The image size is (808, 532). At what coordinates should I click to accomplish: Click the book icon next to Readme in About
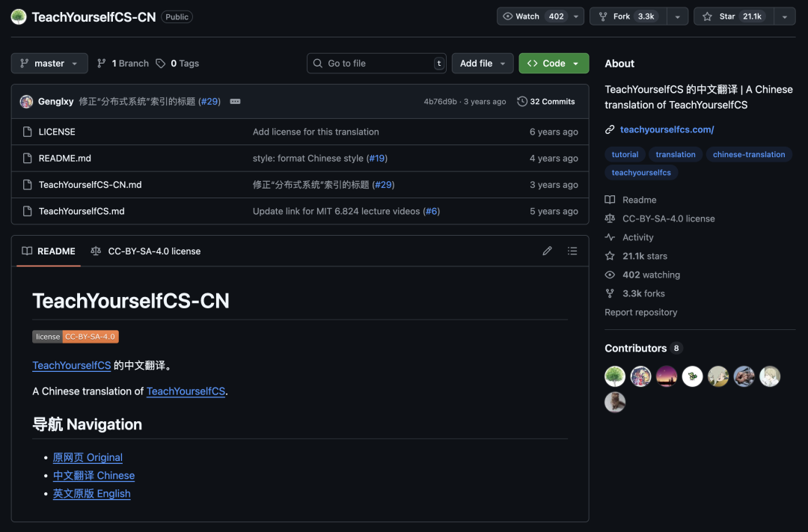610,200
